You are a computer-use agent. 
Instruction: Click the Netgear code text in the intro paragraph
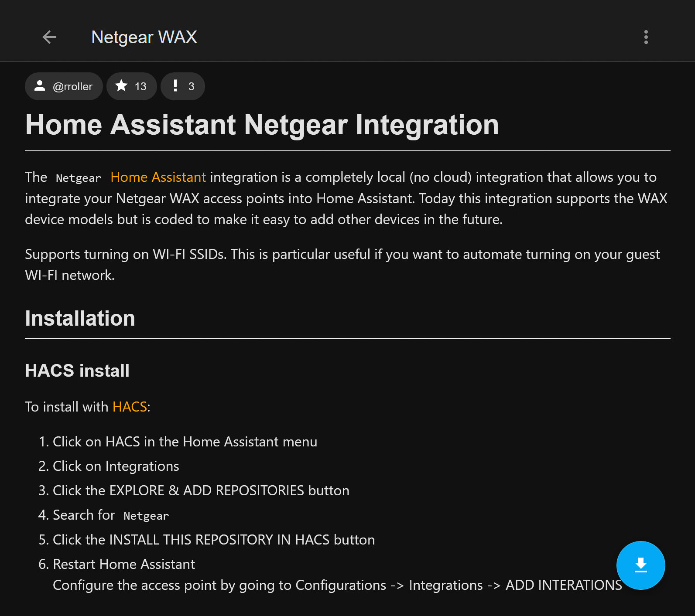point(79,178)
